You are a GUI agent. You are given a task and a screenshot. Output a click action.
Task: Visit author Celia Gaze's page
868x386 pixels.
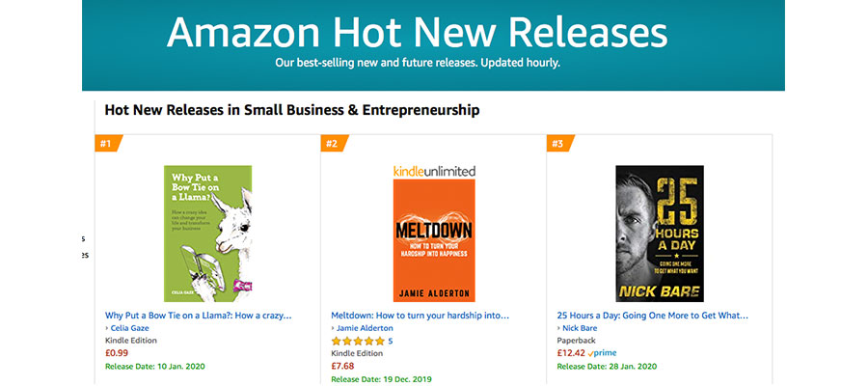130,328
